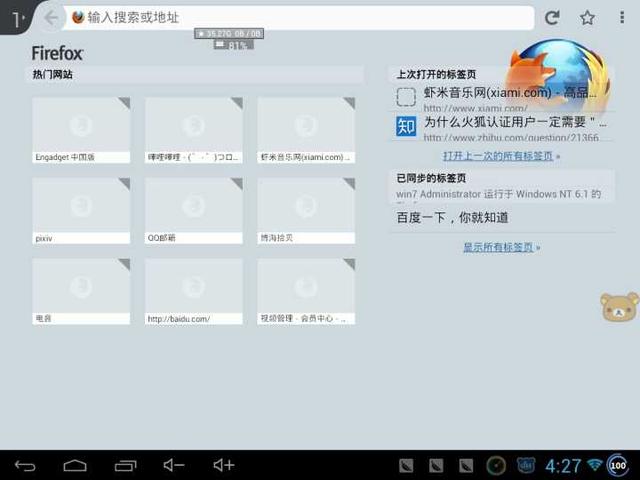Focus the search or address field

click(300, 18)
